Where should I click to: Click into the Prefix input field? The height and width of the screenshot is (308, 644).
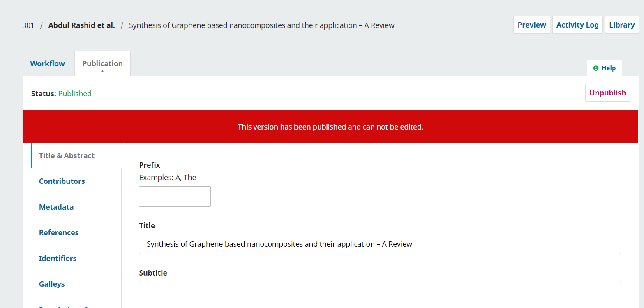tap(175, 197)
